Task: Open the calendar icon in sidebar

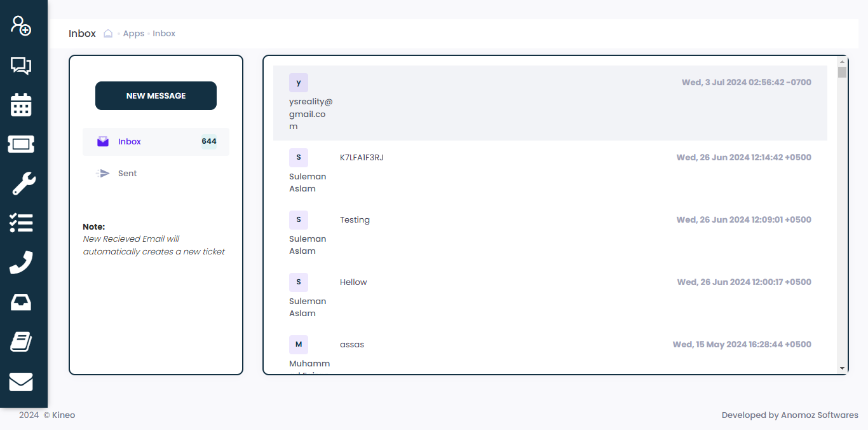Action: point(21,105)
